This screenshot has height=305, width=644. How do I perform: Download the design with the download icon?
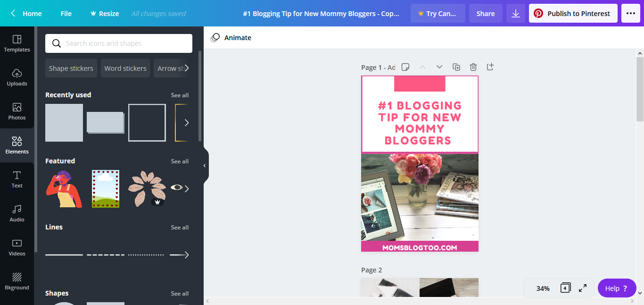tap(515, 13)
